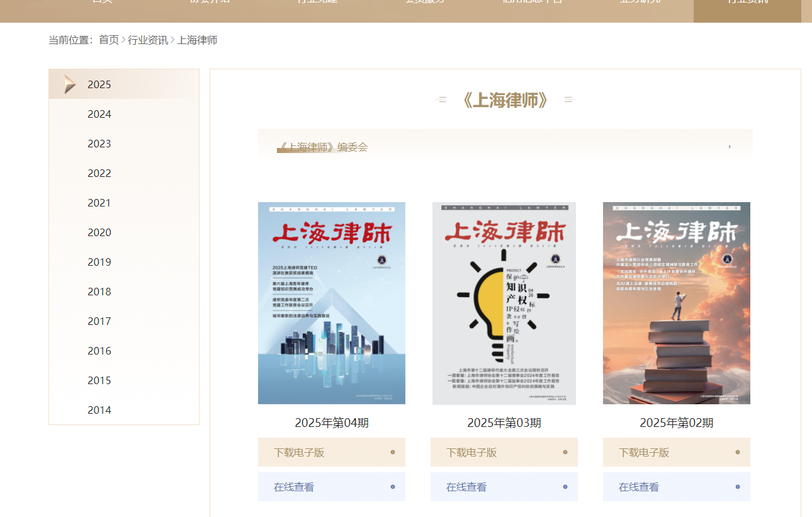The height and width of the screenshot is (517, 812).
Task: Open 上海律师 breadcrumb link
Action: 197,40
